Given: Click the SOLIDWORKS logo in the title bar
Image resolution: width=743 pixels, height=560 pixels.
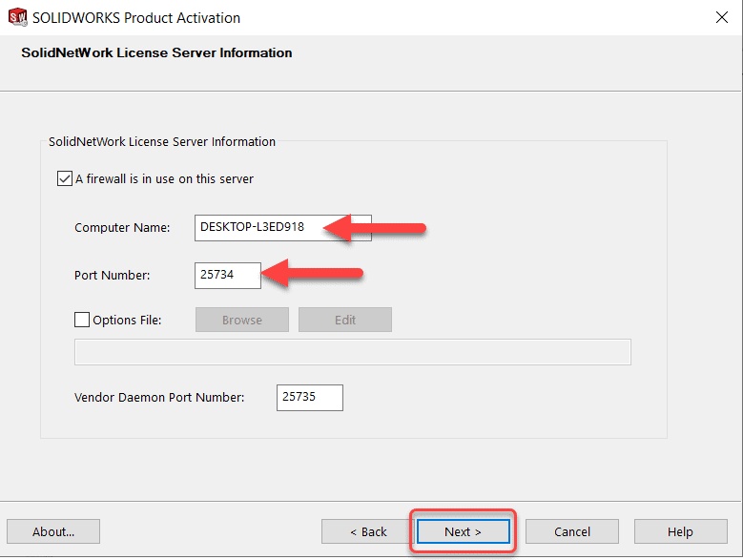Looking at the screenshot, I should [17, 17].
